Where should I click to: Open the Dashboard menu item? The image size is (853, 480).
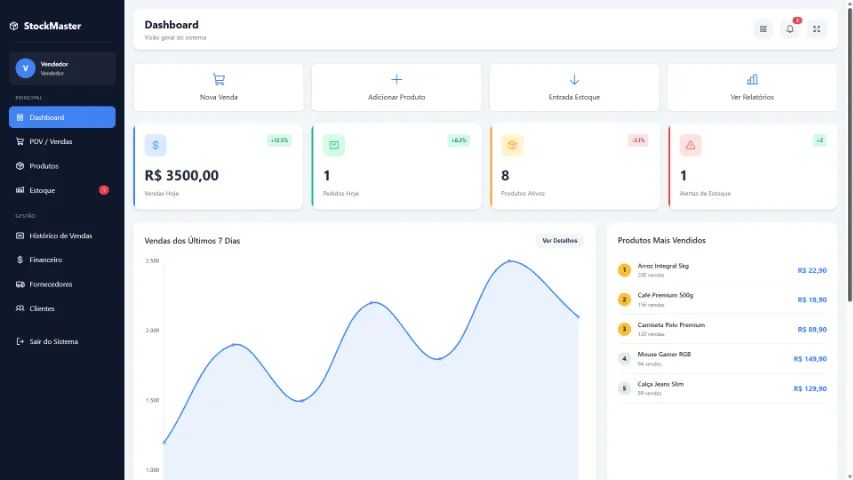pos(62,117)
